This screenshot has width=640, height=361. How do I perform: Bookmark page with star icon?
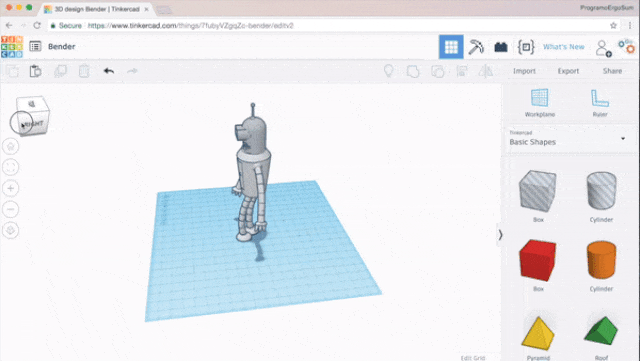pyautogui.click(x=613, y=25)
